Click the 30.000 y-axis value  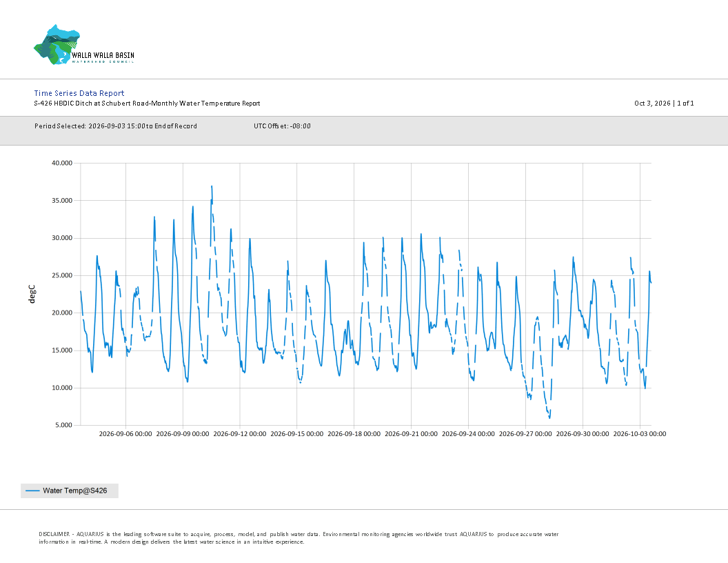[x=62, y=238]
